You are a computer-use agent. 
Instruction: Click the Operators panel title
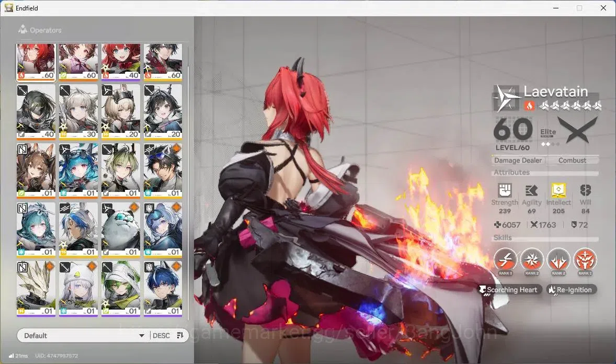pyautogui.click(x=45, y=30)
